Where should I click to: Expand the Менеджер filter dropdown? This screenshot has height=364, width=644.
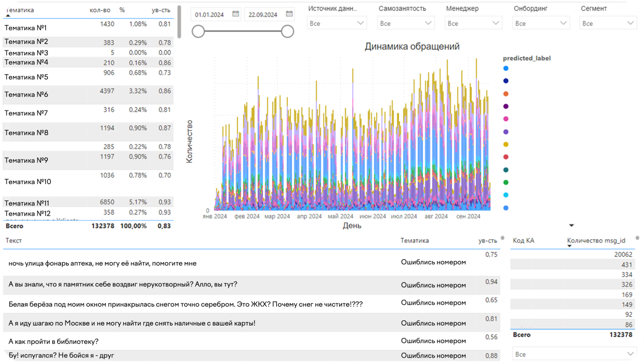[x=473, y=23]
